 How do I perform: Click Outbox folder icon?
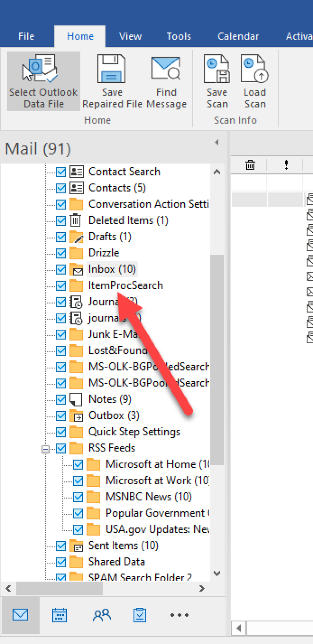(76, 415)
